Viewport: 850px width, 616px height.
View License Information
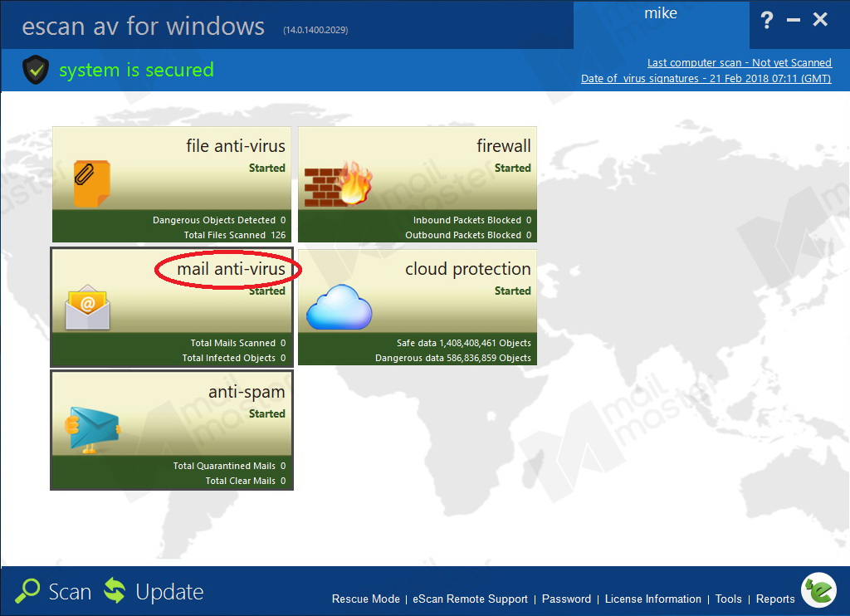tap(653, 599)
